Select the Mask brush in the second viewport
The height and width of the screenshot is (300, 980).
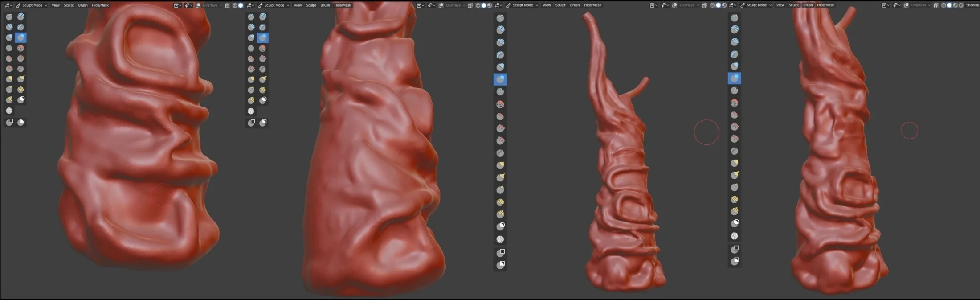click(x=263, y=100)
